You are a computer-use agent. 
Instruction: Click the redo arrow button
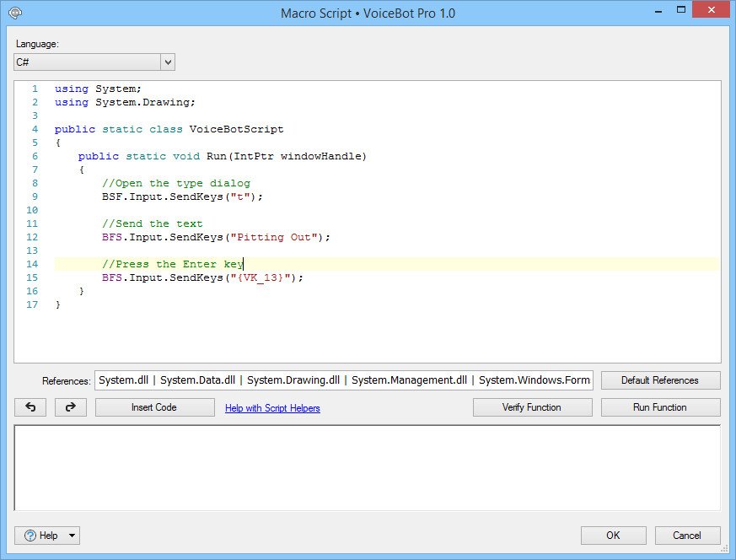coord(71,407)
